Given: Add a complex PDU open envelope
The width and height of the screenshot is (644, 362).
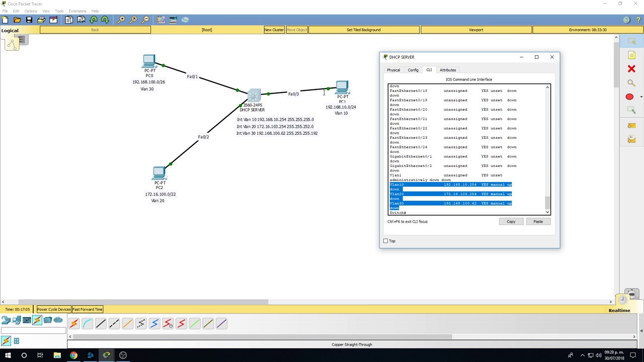Looking at the screenshot, I should pos(631,140).
